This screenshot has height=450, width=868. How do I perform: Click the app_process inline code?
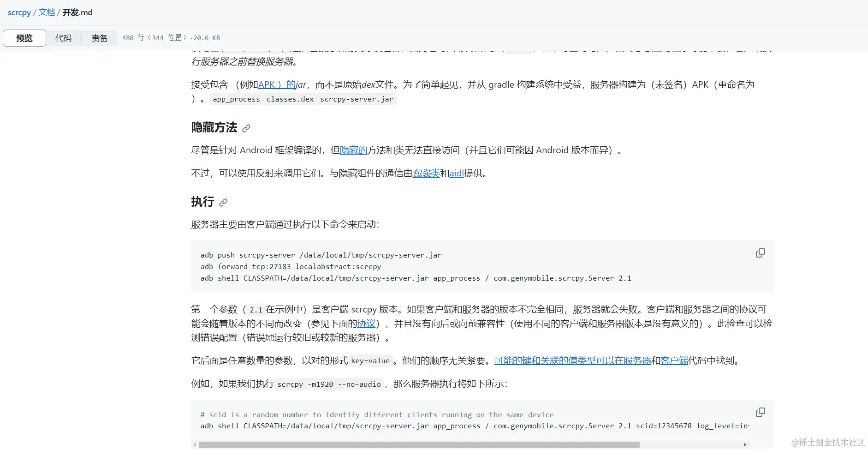point(236,99)
